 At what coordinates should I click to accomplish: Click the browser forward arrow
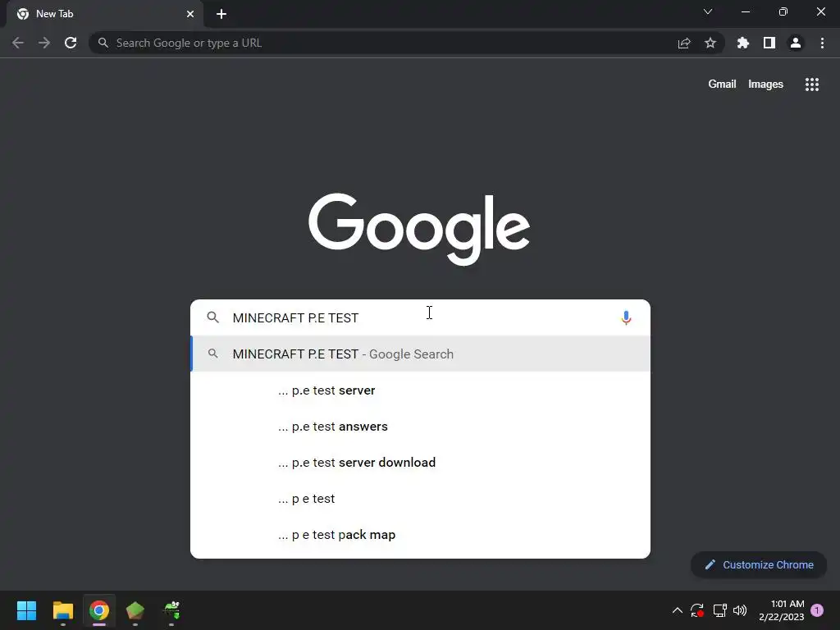pos(44,43)
